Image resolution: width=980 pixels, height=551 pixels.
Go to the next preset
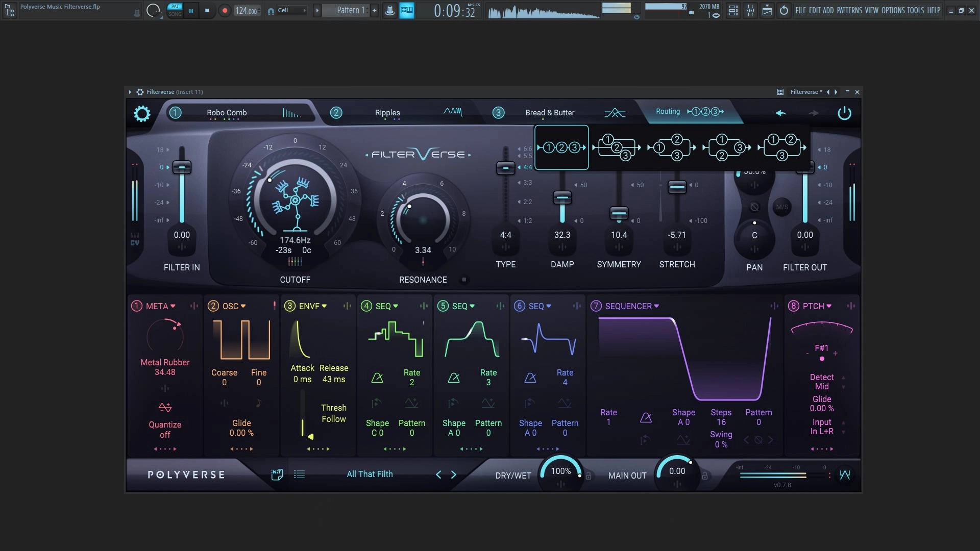pyautogui.click(x=453, y=474)
